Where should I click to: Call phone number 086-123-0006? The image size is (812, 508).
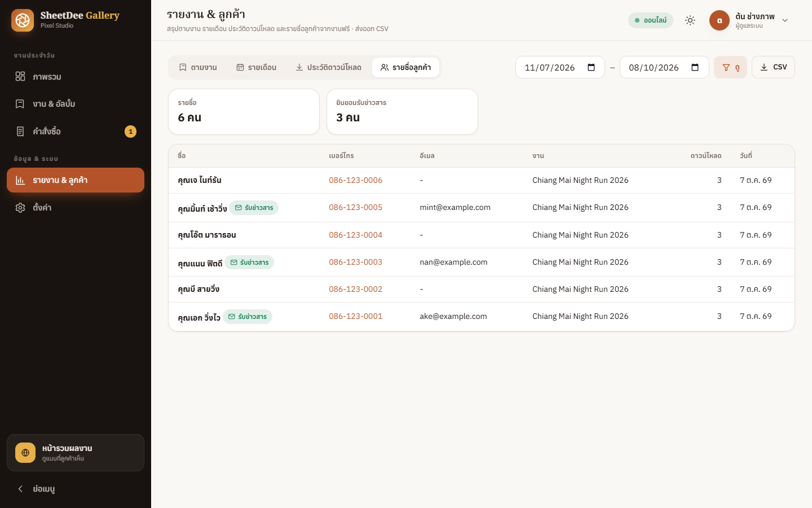point(355,181)
